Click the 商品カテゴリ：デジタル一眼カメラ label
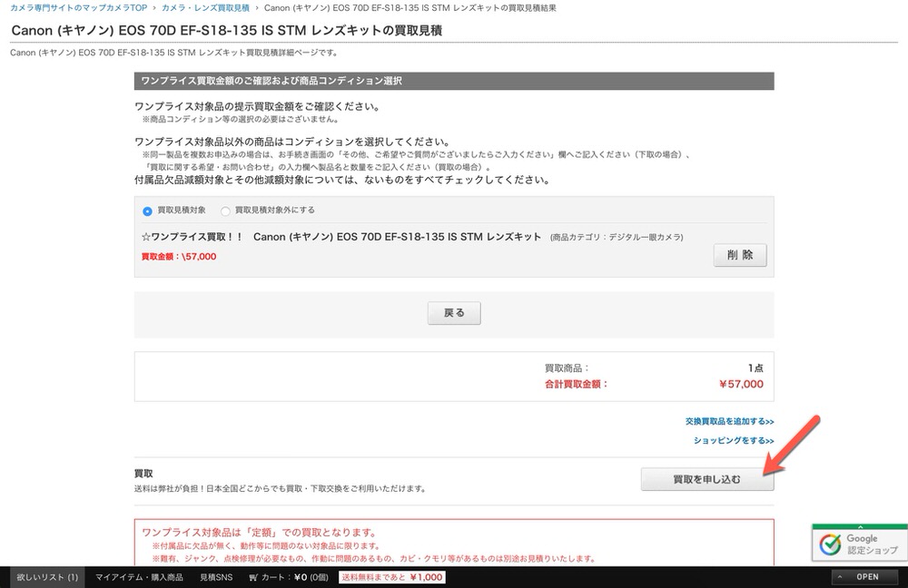Image resolution: width=908 pixels, height=588 pixels. 617,237
